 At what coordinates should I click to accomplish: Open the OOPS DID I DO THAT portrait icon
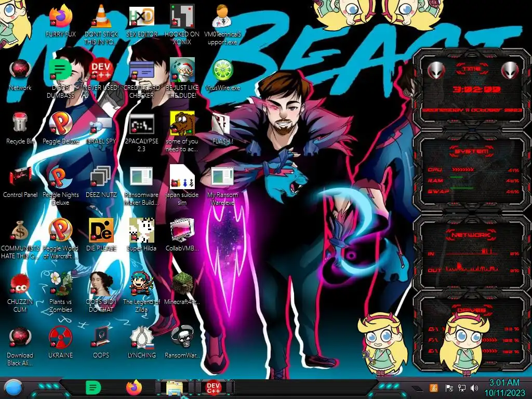coord(101,284)
